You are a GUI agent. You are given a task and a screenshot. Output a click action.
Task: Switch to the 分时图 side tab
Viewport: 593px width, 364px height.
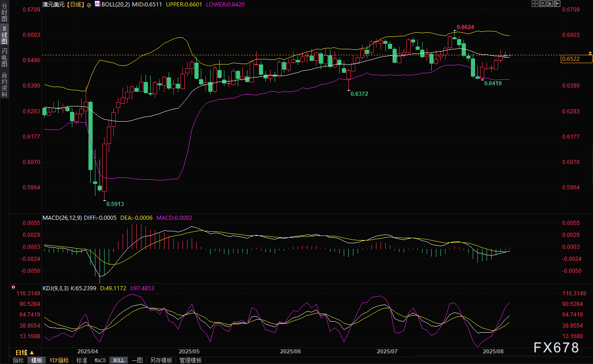click(x=4, y=12)
